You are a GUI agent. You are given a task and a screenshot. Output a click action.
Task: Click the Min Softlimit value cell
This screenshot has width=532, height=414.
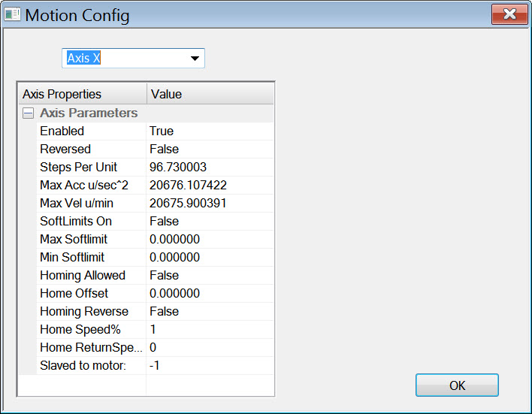click(x=210, y=257)
